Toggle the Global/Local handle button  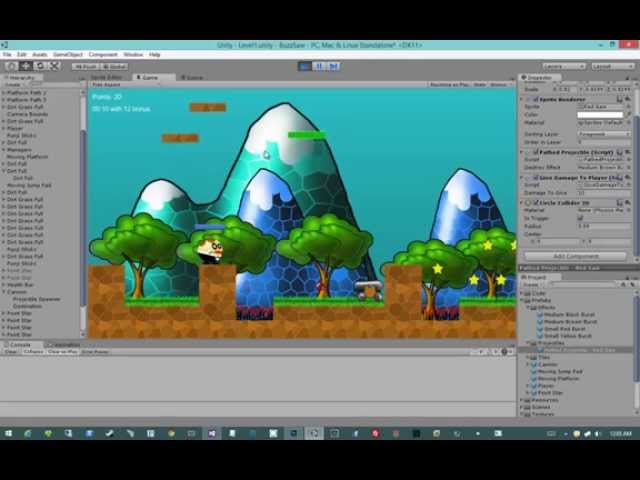click(114, 67)
